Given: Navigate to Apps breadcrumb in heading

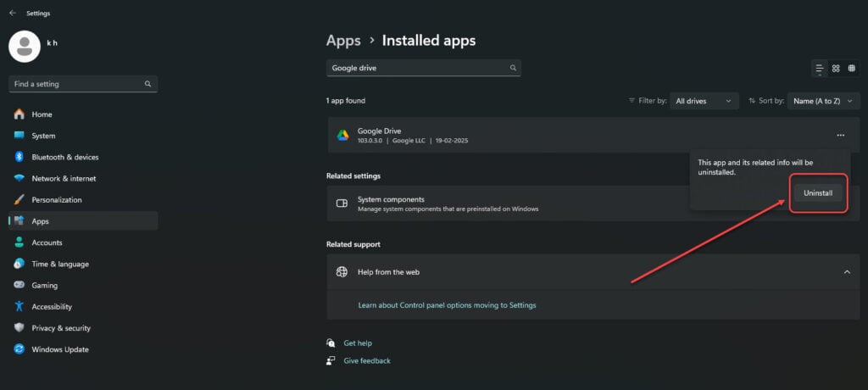Looking at the screenshot, I should click(x=343, y=41).
